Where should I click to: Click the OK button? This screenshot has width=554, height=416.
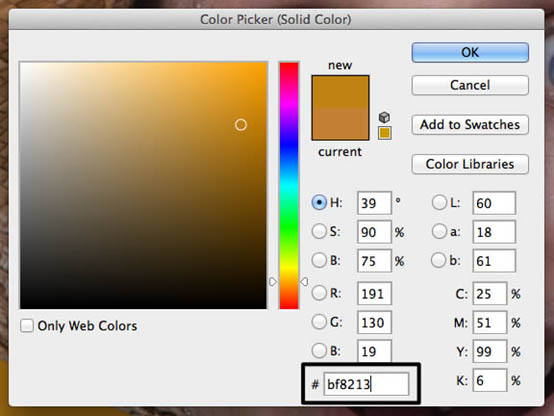[x=470, y=52]
